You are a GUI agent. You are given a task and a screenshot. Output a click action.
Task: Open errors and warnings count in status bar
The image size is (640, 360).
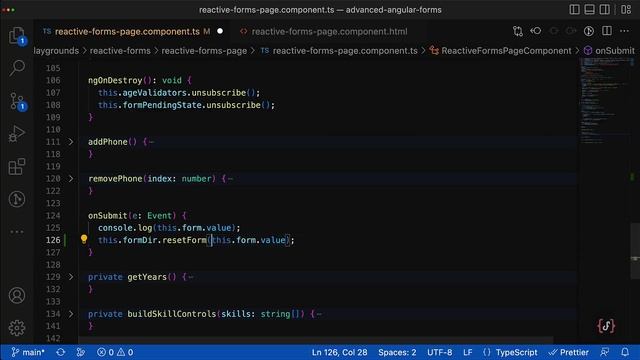point(115,352)
